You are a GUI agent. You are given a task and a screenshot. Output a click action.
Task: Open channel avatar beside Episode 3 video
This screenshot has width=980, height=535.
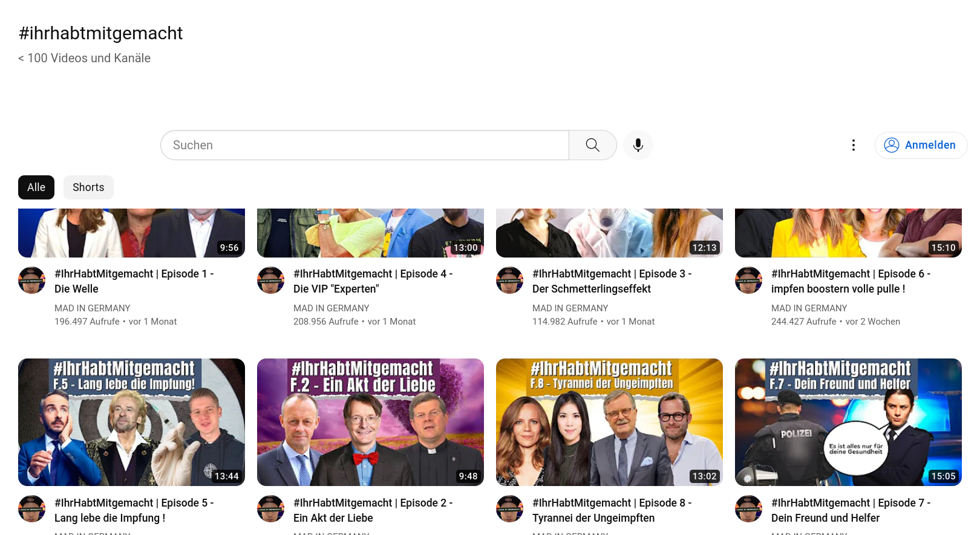pyautogui.click(x=510, y=280)
